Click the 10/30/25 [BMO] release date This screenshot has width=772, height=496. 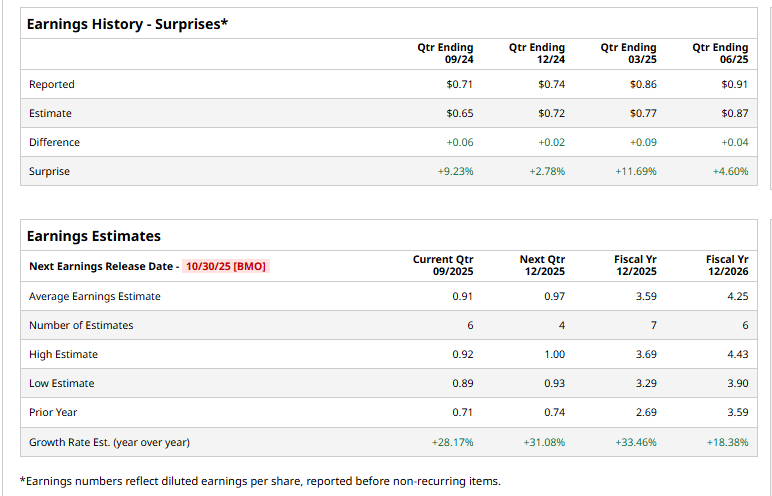tap(226, 266)
